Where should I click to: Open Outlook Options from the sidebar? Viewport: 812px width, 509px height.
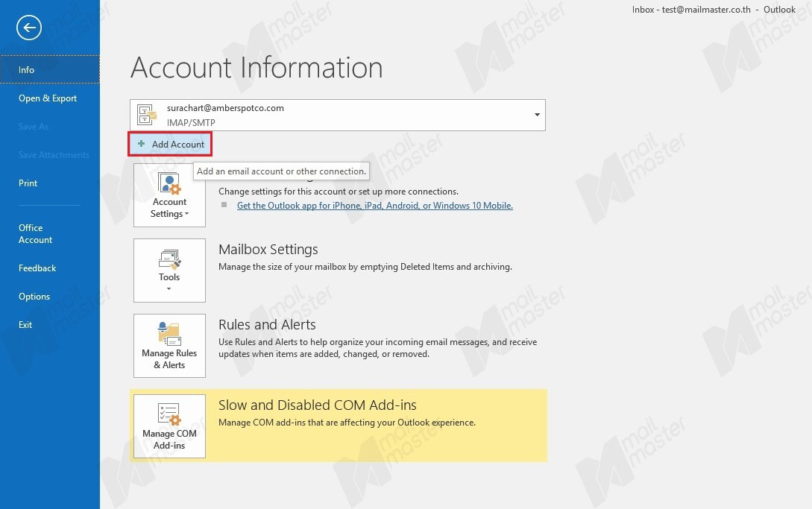(50, 296)
